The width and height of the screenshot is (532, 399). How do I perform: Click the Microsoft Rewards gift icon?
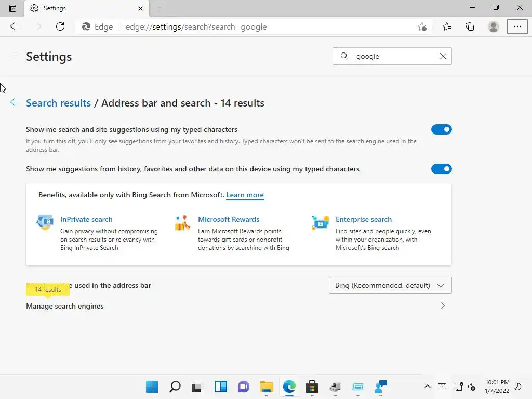tap(182, 222)
